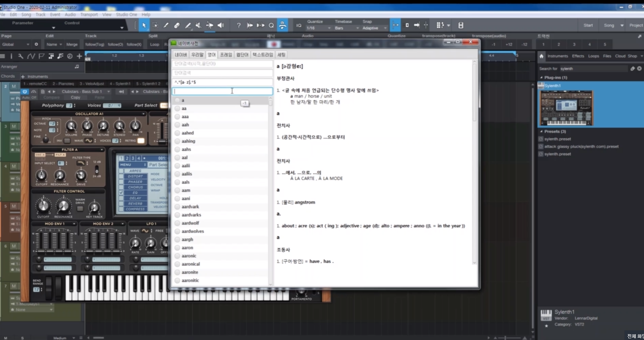Click the Loop button in the Split group
This screenshot has height=340, width=644.
tap(155, 44)
